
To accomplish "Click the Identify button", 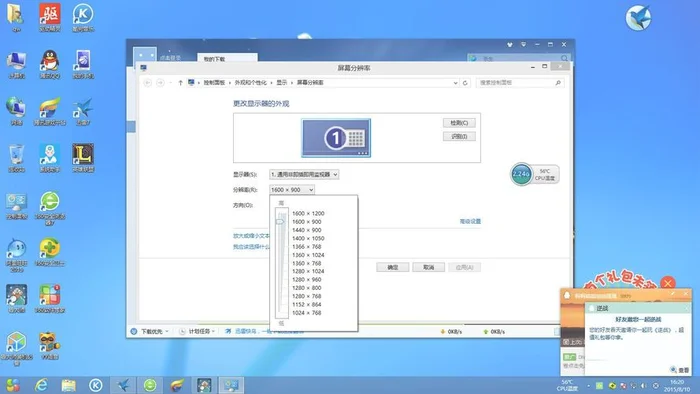I will (x=459, y=137).
